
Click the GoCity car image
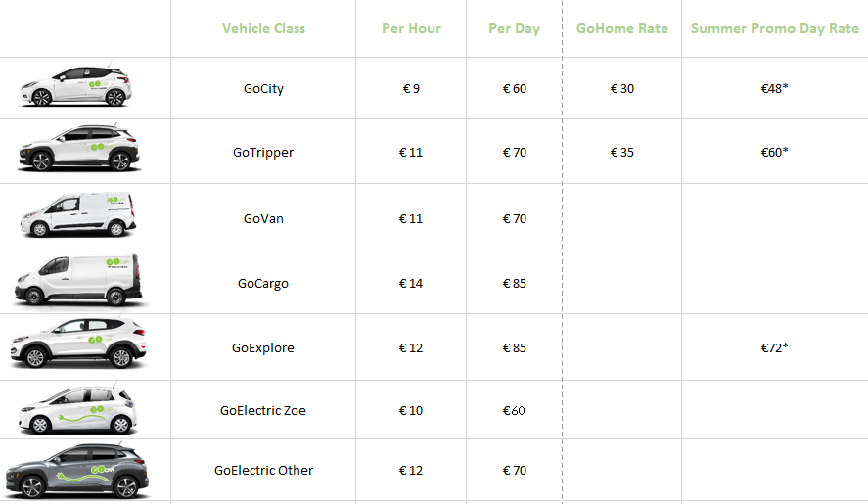click(76, 88)
